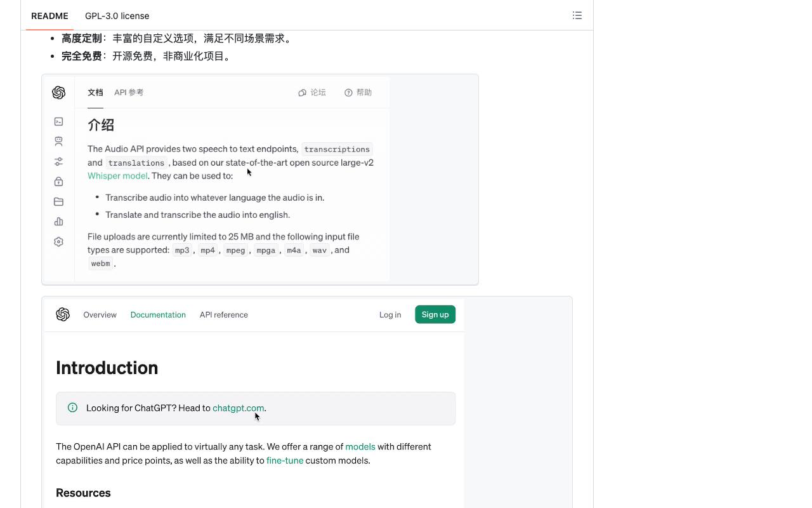
Task: Open the Files folder icon in sidebar
Action: 59,202
